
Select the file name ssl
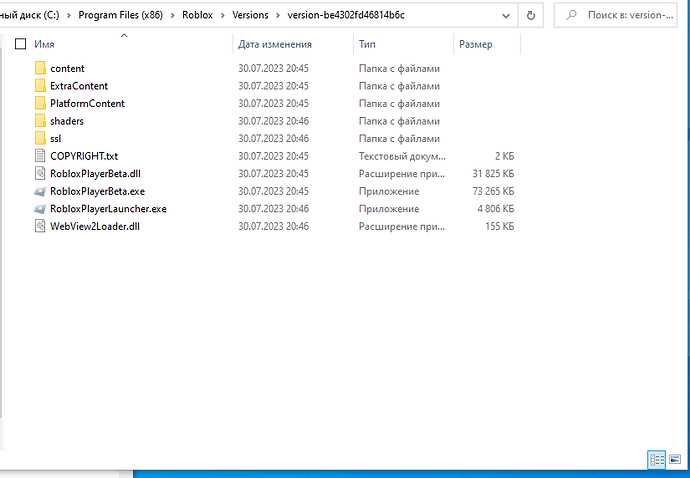tap(55, 139)
